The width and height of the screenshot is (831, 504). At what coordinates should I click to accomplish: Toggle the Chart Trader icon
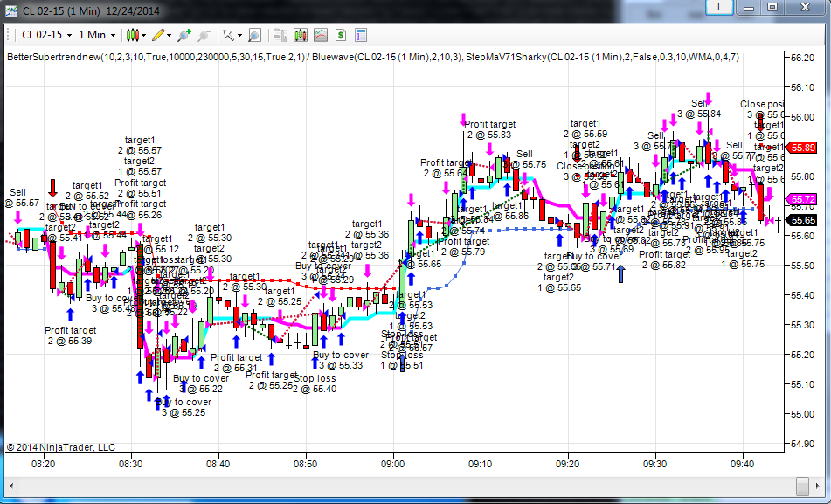click(x=280, y=35)
